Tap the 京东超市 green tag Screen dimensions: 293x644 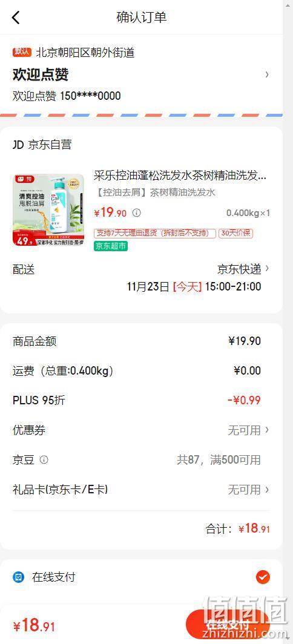pos(111,246)
